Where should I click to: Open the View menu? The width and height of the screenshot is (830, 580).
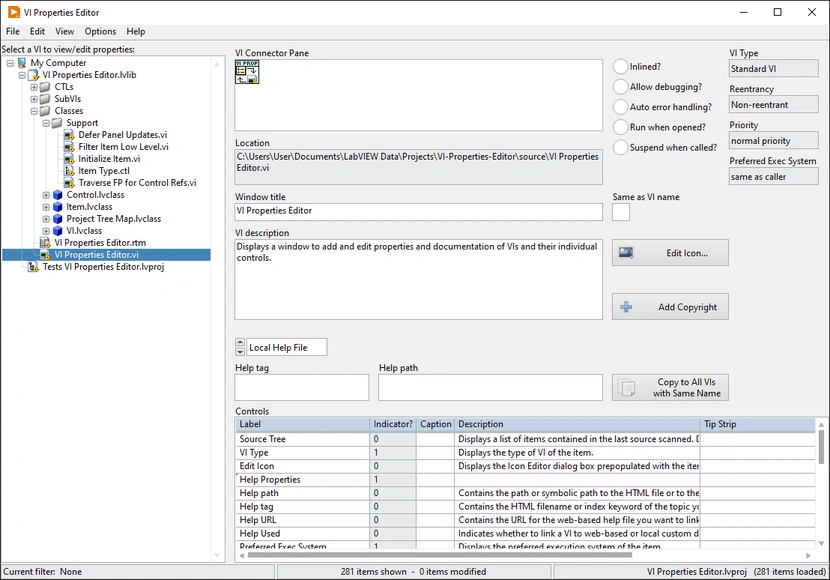65,31
